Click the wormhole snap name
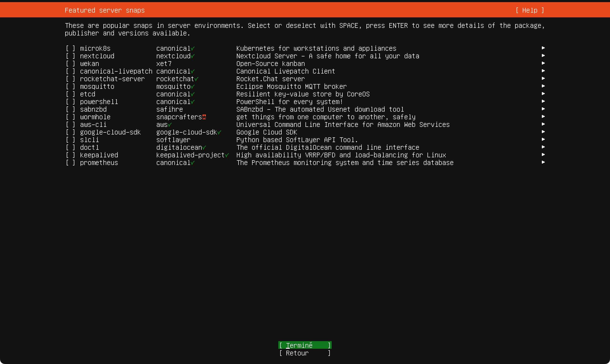This screenshot has height=364, width=610. pos(95,117)
